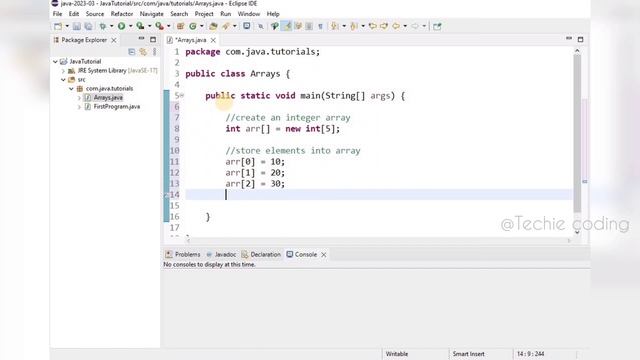
Task: Minimize the Package Explorer view
Action: coord(141,39)
